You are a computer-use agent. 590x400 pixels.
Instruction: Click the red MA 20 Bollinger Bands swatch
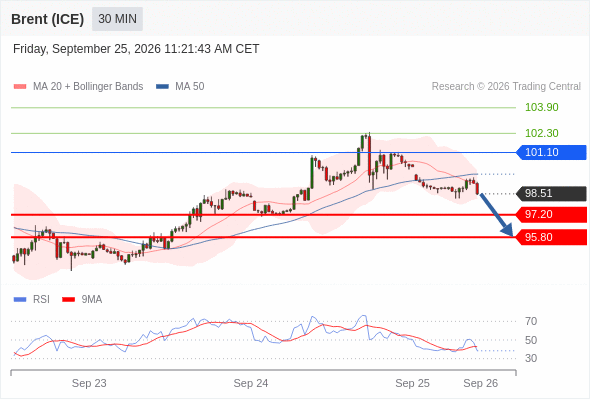(x=20, y=87)
